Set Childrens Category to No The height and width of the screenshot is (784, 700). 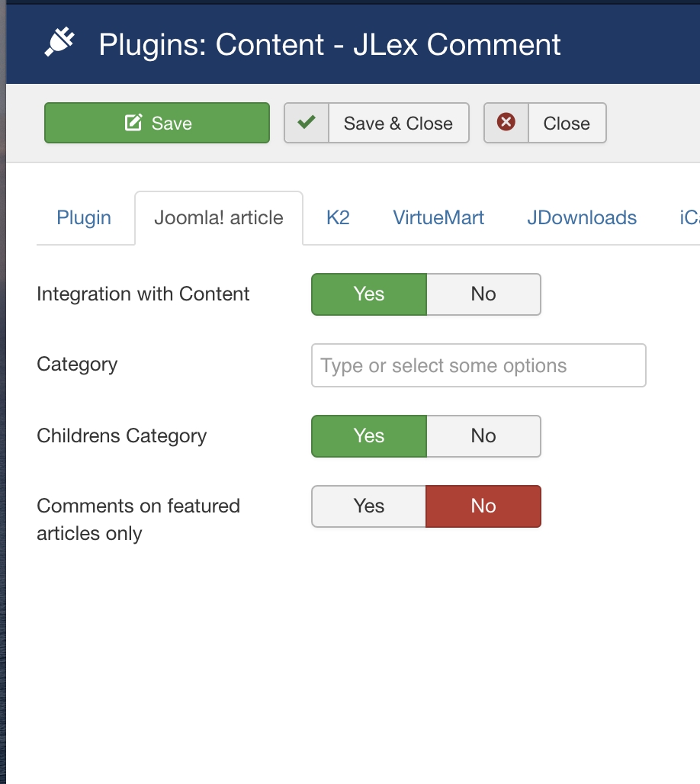tap(483, 436)
